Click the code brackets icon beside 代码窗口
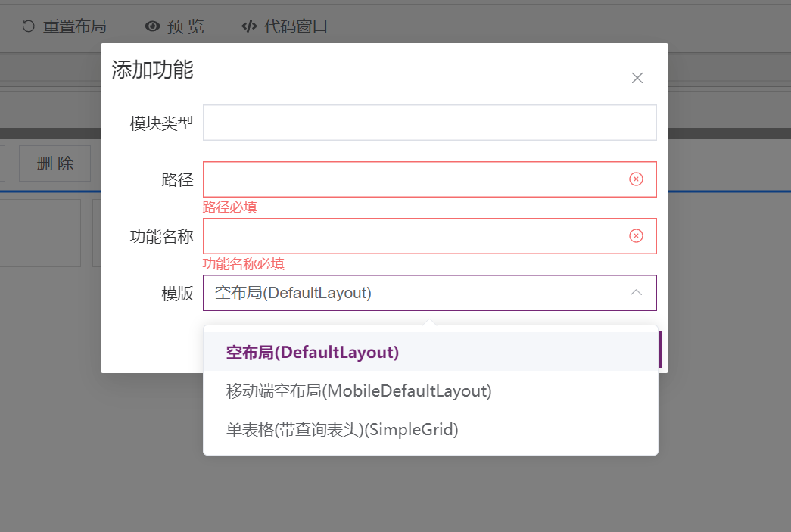 point(249,26)
